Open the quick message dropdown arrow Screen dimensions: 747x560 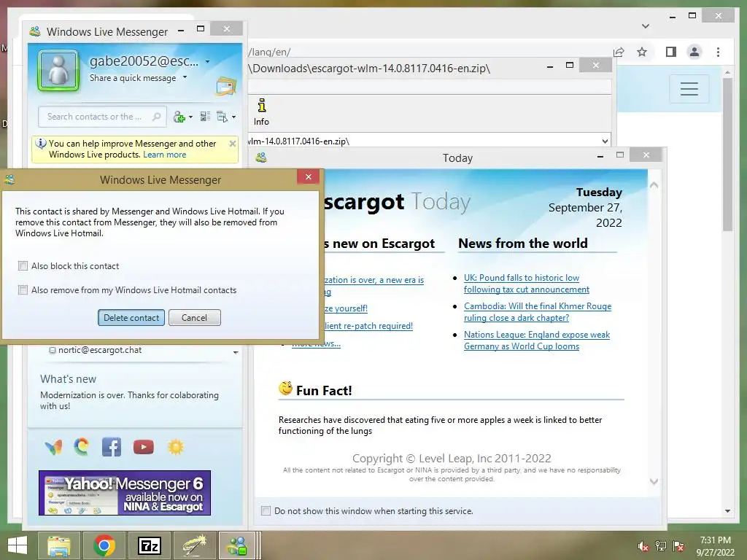coord(185,77)
